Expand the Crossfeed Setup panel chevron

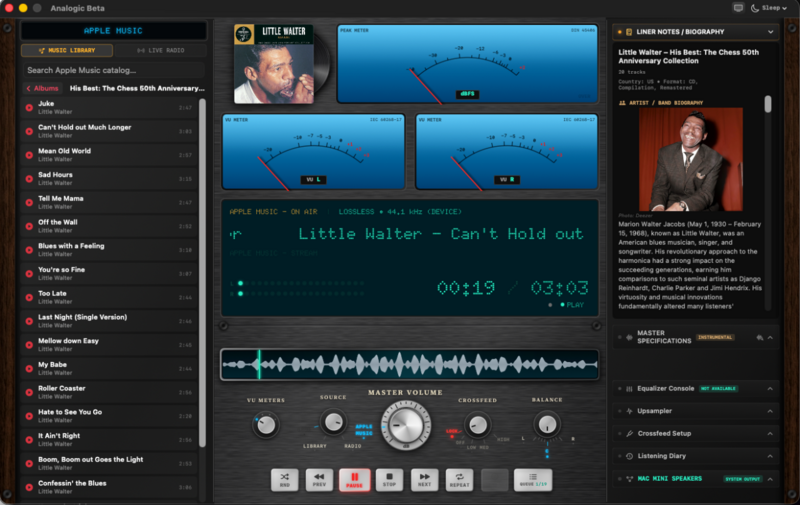click(x=770, y=434)
